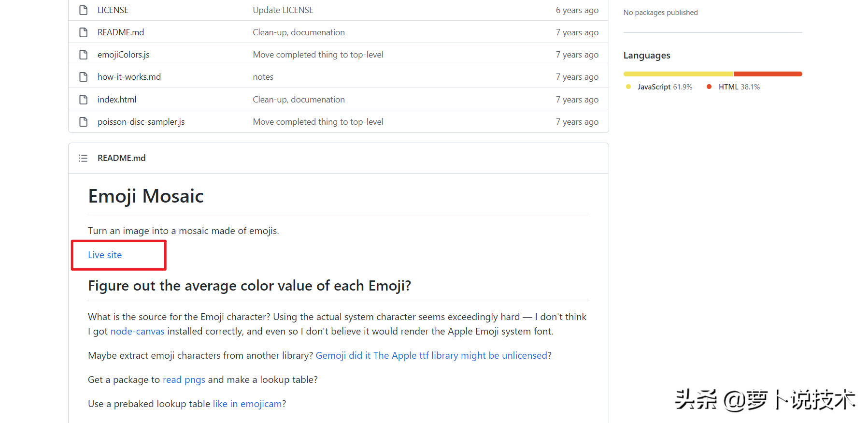868x423 pixels.
Task: Open the how-it-works.md file
Action: (x=129, y=77)
